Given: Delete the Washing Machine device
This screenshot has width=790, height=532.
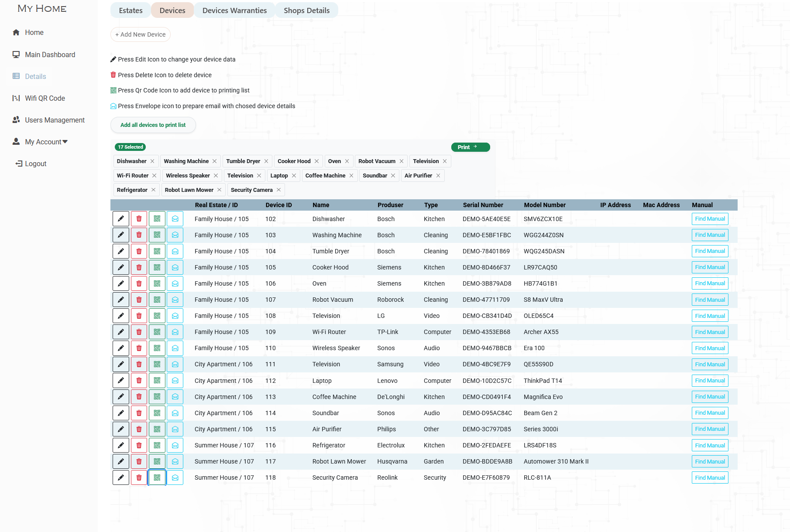Looking at the screenshot, I should click(x=139, y=235).
